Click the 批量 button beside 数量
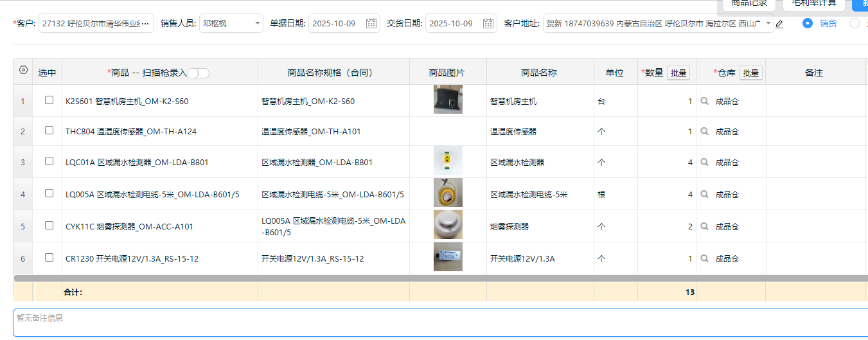This screenshot has width=868, height=340. [x=678, y=73]
